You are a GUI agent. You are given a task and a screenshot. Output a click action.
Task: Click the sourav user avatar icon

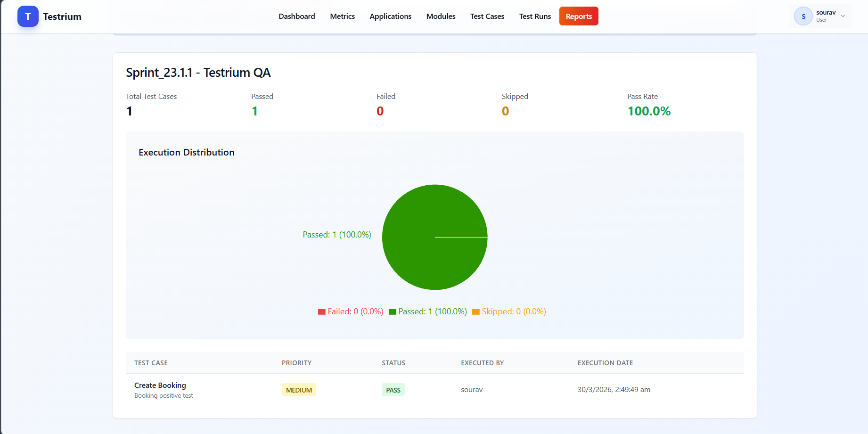click(x=803, y=16)
